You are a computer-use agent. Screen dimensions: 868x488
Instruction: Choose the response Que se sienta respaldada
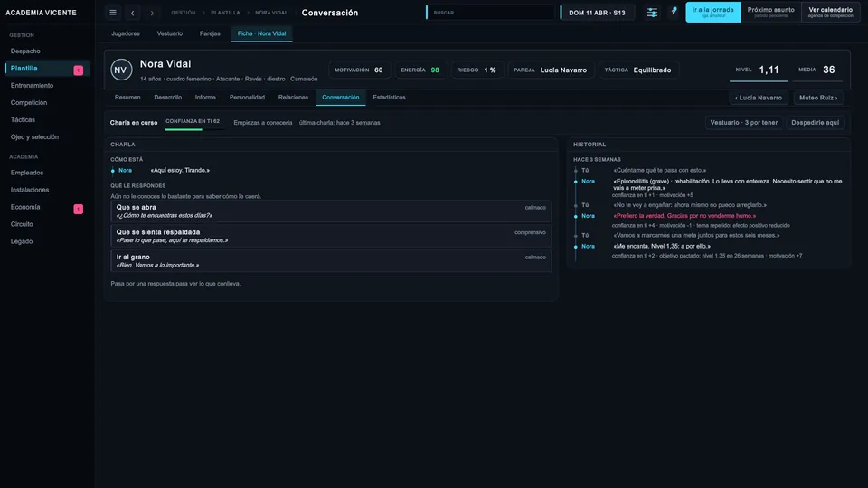click(331, 236)
